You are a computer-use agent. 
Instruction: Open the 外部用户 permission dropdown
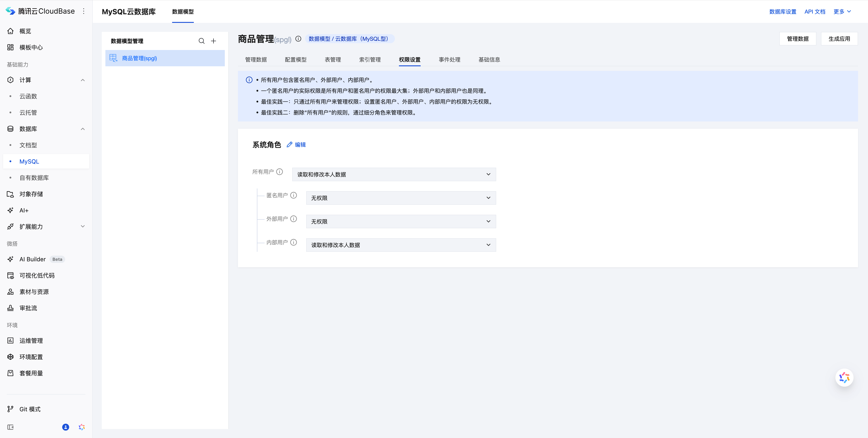pyautogui.click(x=401, y=221)
